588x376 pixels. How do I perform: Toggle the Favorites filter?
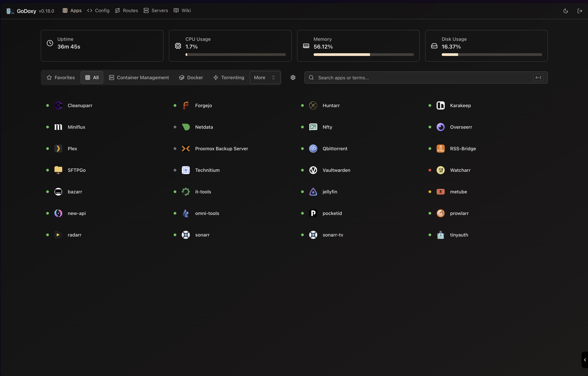(x=60, y=77)
